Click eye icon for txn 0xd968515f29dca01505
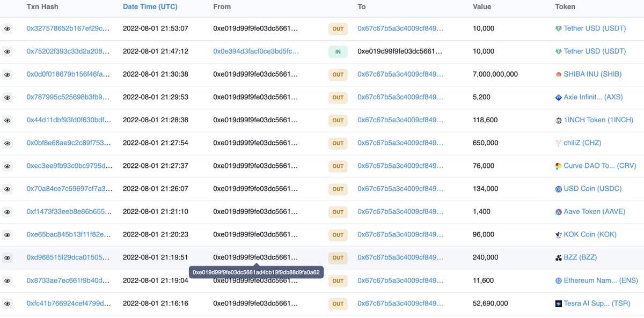The image size is (644, 318). pos(8,258)
